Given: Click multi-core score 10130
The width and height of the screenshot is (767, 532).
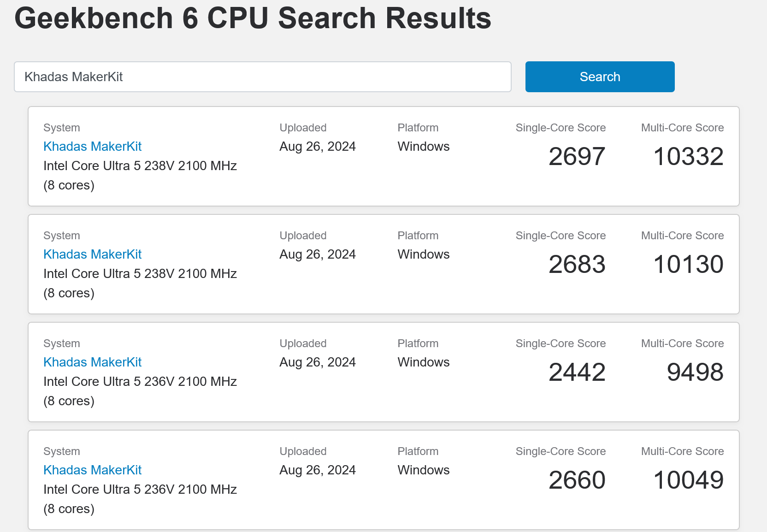Looking at the screenshot, I should (x=688, y=265).
